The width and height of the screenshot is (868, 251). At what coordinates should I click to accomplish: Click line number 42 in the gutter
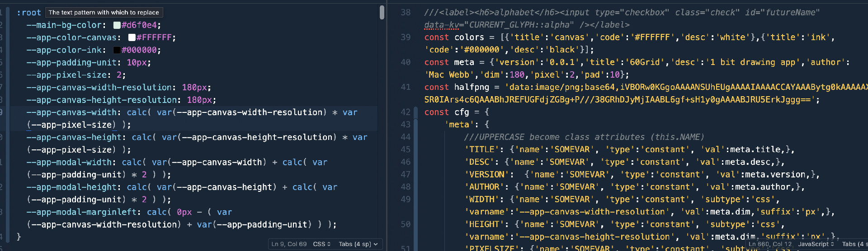pos(406,112)
